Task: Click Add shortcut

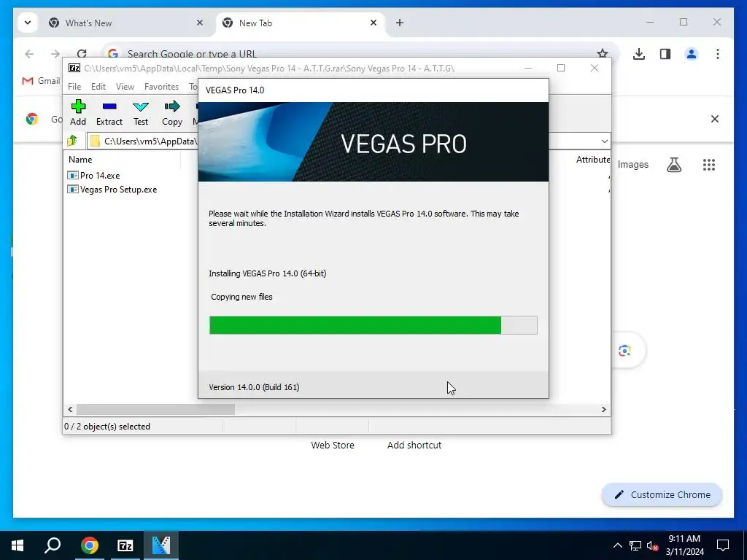Action: click(414, 446)
